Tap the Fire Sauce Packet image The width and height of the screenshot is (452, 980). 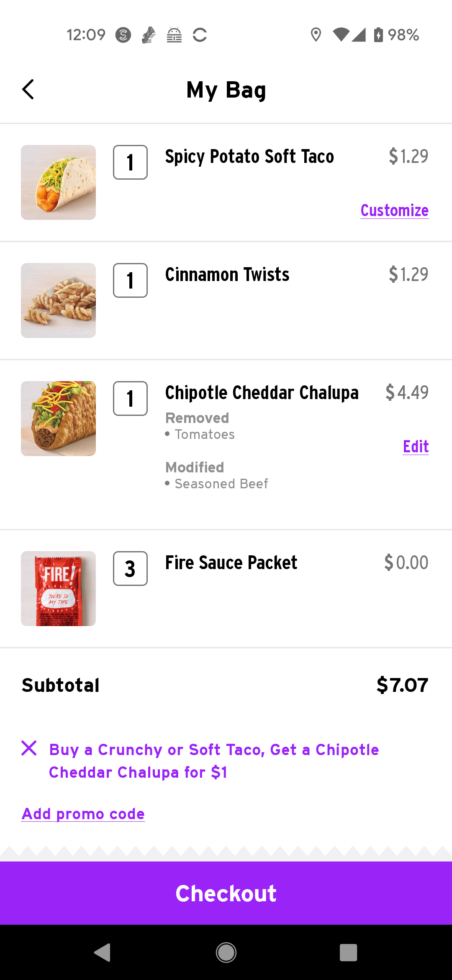point(59,589)
